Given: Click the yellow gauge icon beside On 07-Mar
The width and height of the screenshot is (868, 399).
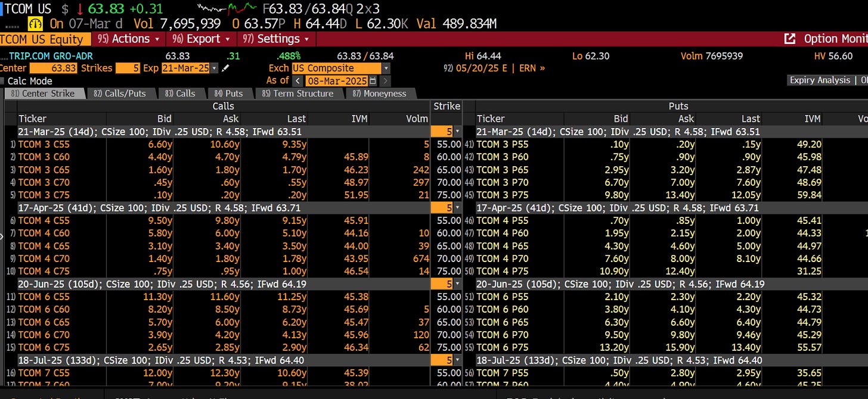Looking at the screenshot, I should [x=36, y=24].
